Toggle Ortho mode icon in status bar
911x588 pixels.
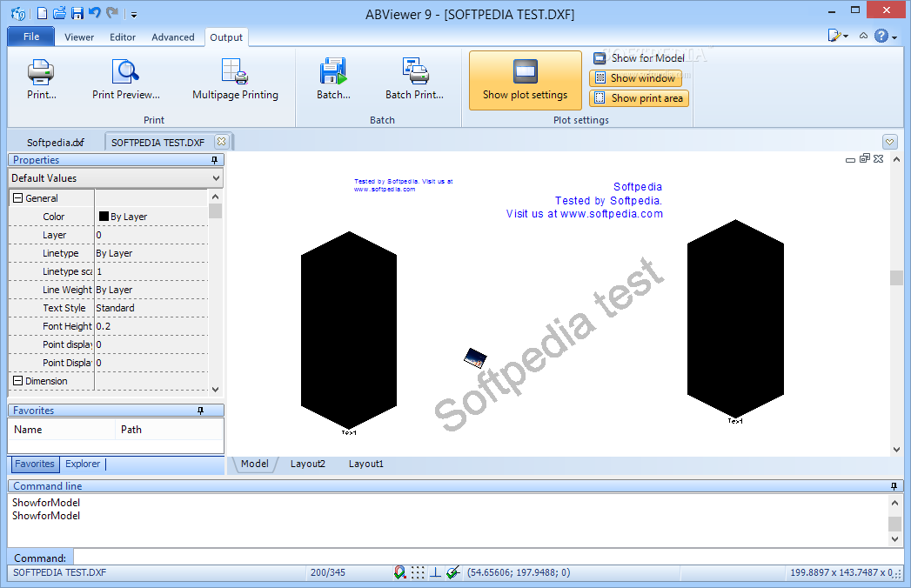[435, 573]
